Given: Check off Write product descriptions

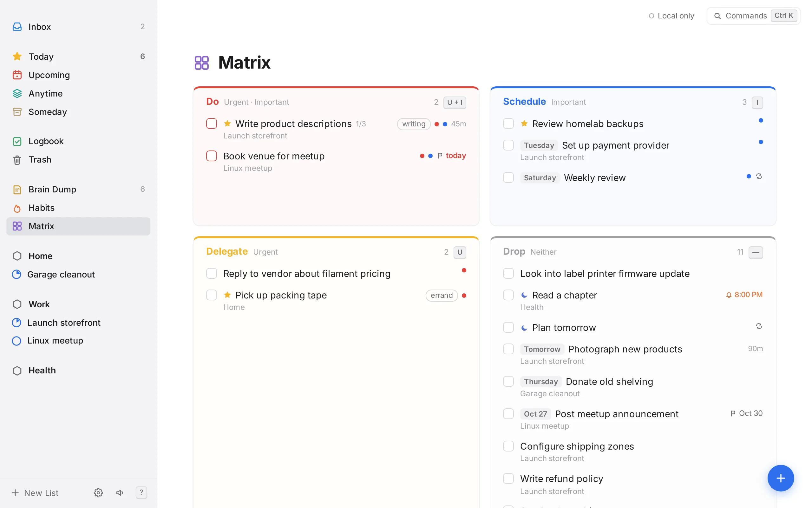Looking at the screenshot, I should 211,124.
